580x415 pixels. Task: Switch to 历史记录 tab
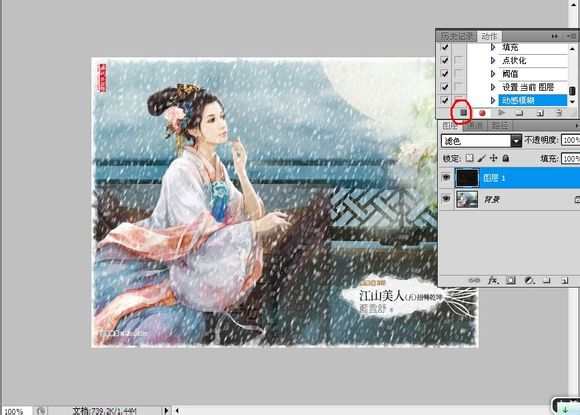click(x=457, y=36)
